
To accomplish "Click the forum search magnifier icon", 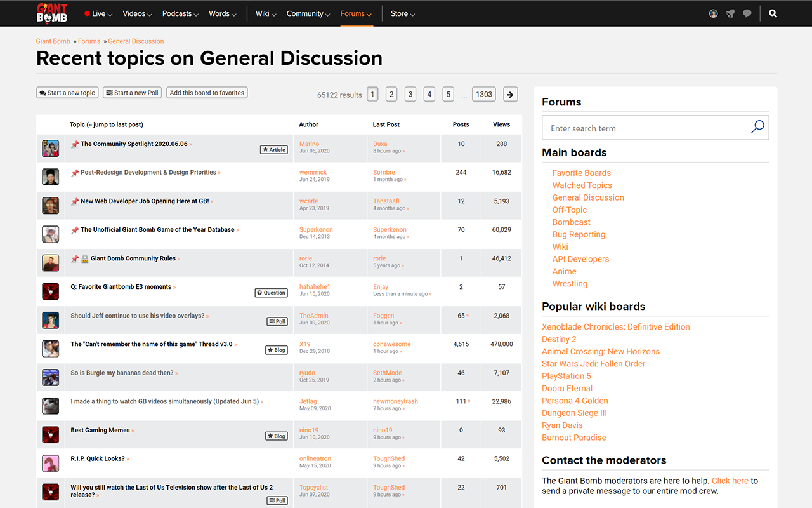I will 757,128.
